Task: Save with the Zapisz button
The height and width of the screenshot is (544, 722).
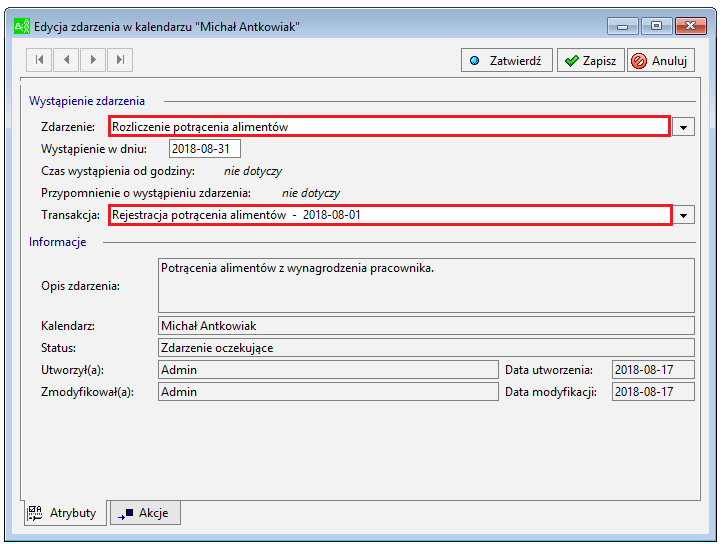Action: coord(591,60)
